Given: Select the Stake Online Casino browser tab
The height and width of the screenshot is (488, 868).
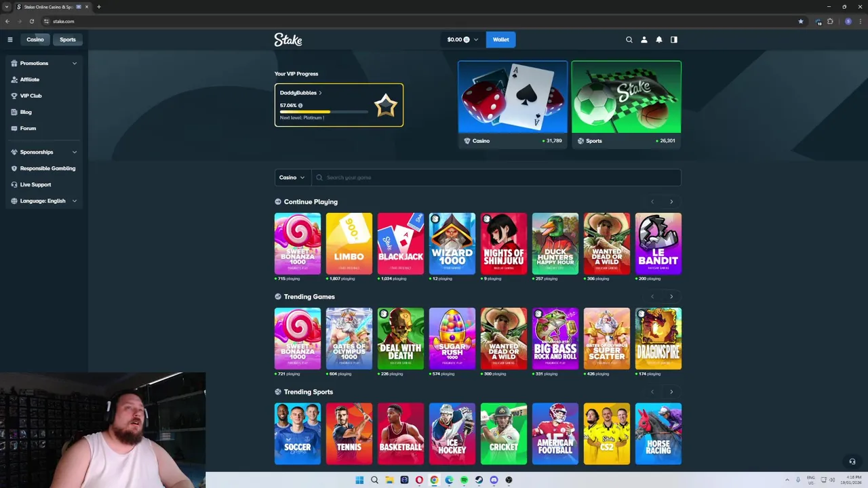Looking at the screenshot, I should pos(53,7).
